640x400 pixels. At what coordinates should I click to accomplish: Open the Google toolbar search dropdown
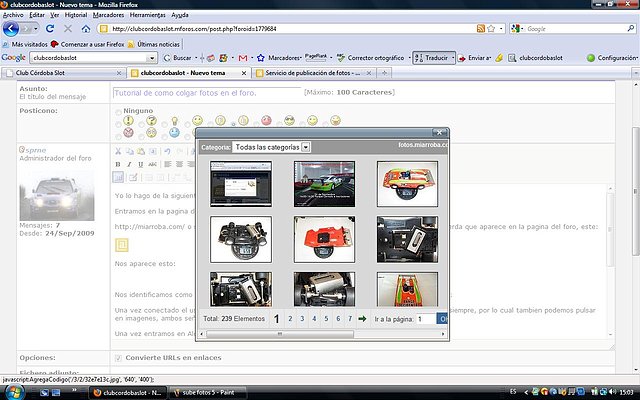152,58
